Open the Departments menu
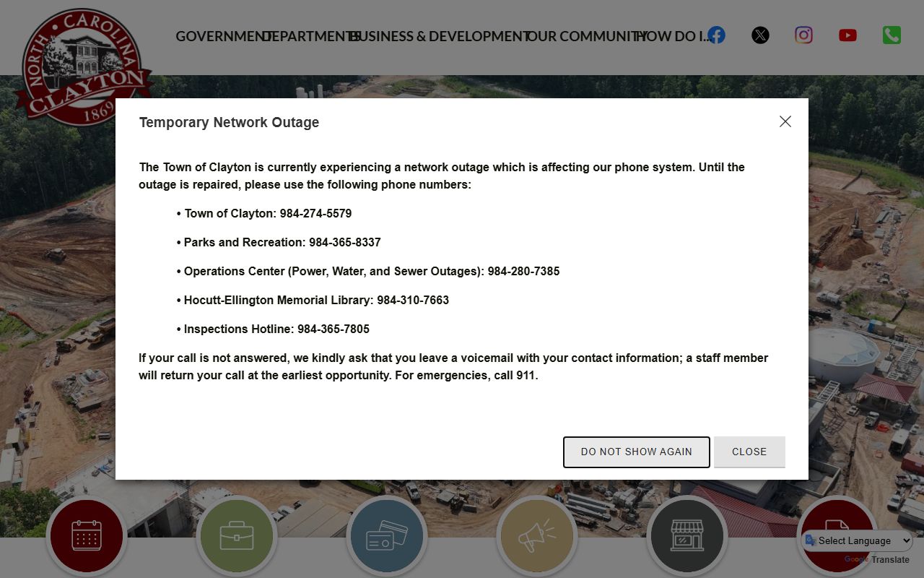The width and height of the screenshot is (924, 578). pyautogui.click(x=311, y=36)
